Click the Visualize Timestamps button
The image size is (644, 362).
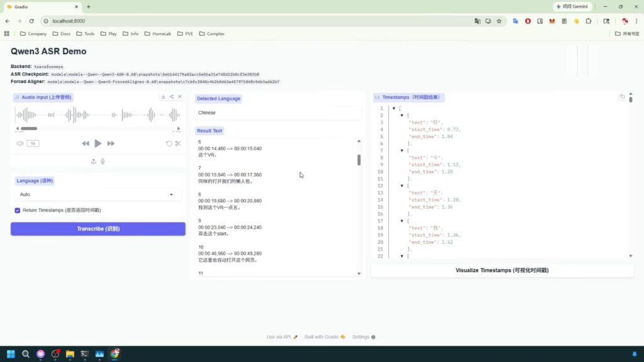[x=502, y=270]
